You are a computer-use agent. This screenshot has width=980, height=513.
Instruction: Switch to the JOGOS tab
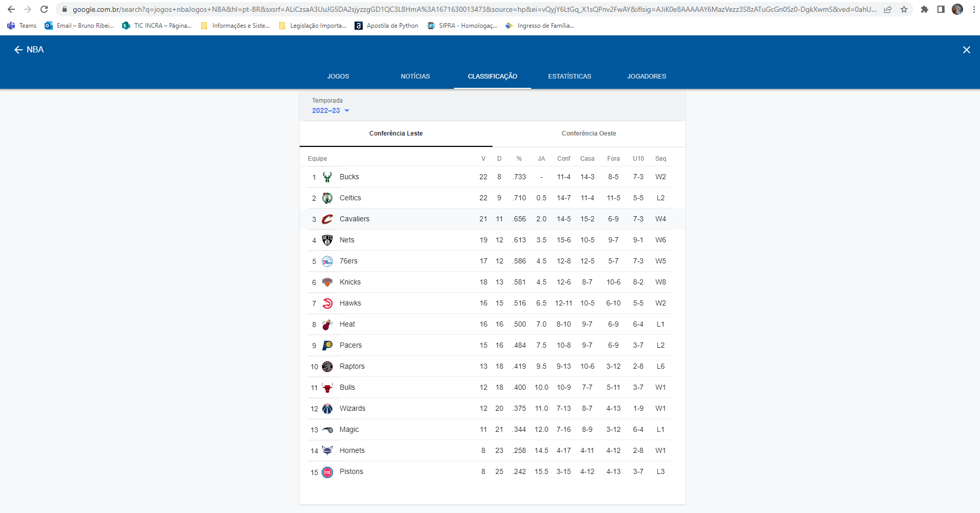tap(338, 77)
